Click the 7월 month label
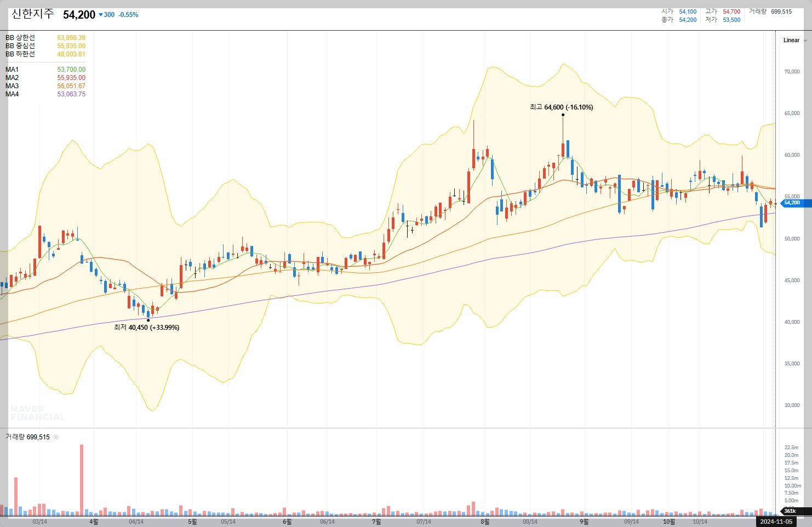Screen dimensions: 812x527 (376, 522)
